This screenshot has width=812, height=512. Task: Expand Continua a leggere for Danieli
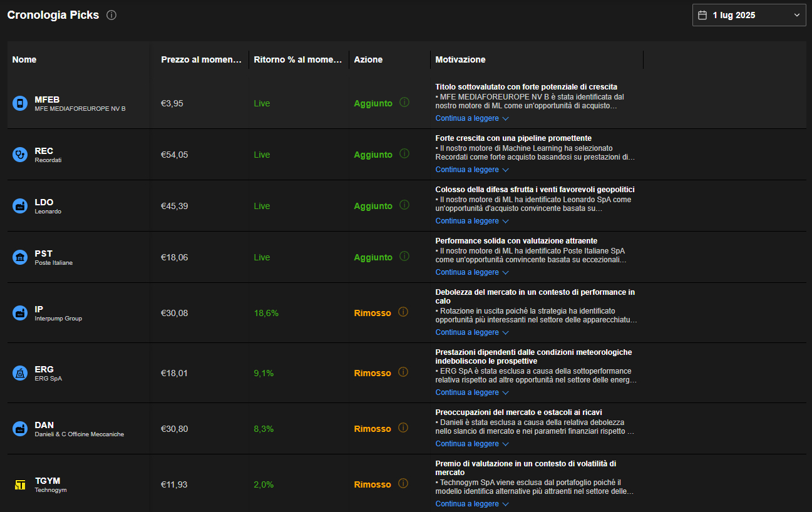tap(472, 444)
